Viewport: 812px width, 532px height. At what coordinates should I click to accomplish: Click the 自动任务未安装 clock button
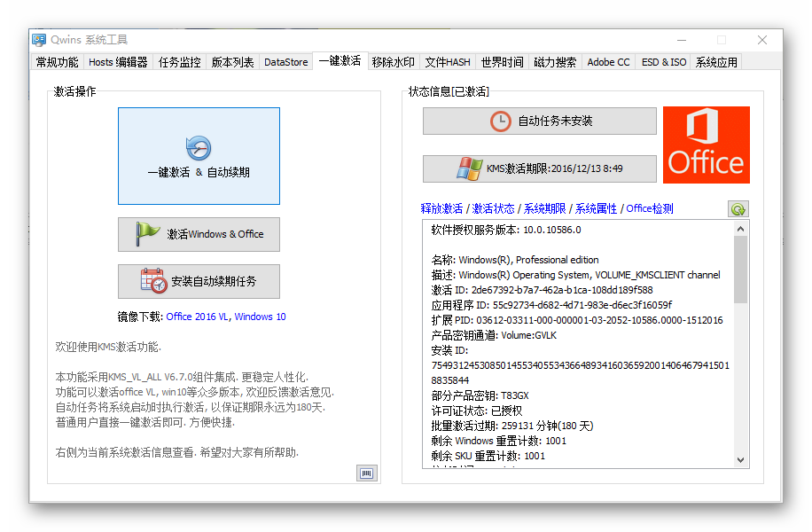(539, 121)
